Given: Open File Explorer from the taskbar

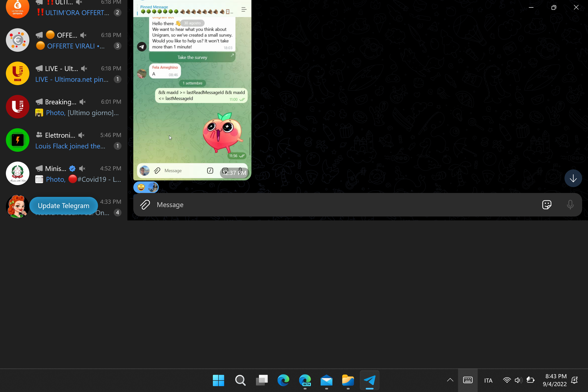Looking at the screenshot, I should click(348, 380).
